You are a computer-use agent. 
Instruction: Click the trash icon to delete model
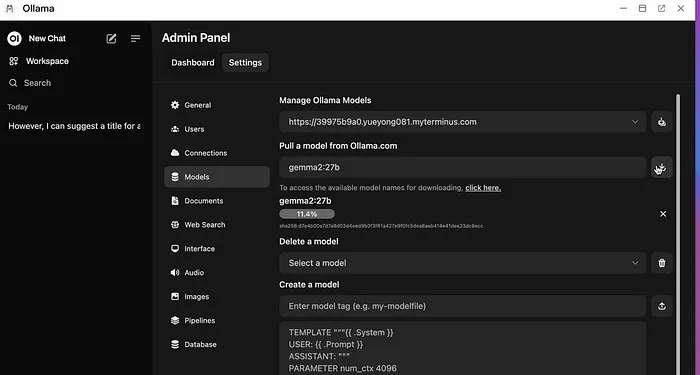pyautogui.click(x=662, y=263)
